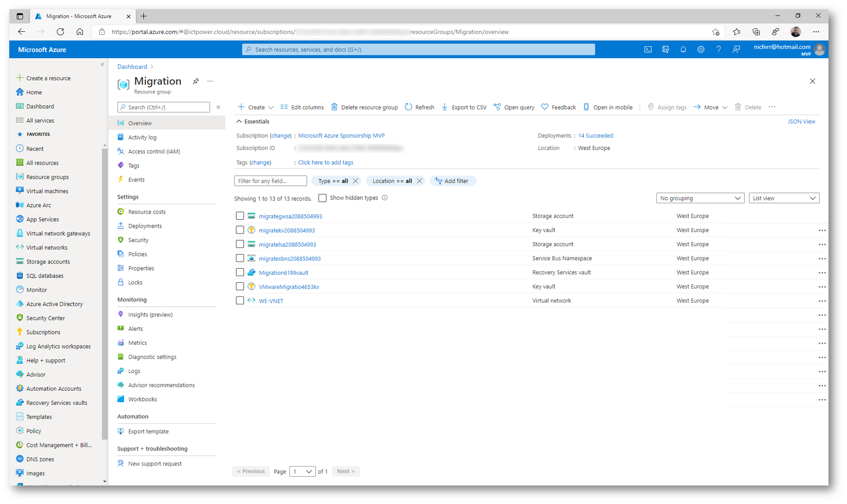847x504 pixels.
Task: Click the Refresh toolbar icon
Action: click(x=409, y=107)
